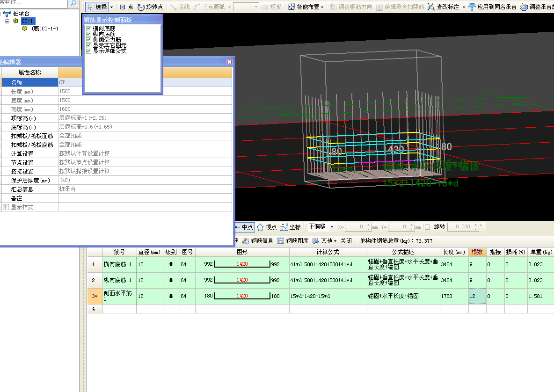The height and width of the screenshot is (392, 554).
Task: Toggle the 显示其它图元 checkbox
Action: point(89,45)
